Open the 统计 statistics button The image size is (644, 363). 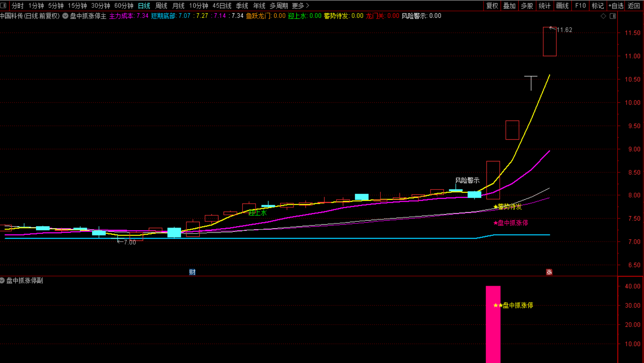(x=545, y=6)
